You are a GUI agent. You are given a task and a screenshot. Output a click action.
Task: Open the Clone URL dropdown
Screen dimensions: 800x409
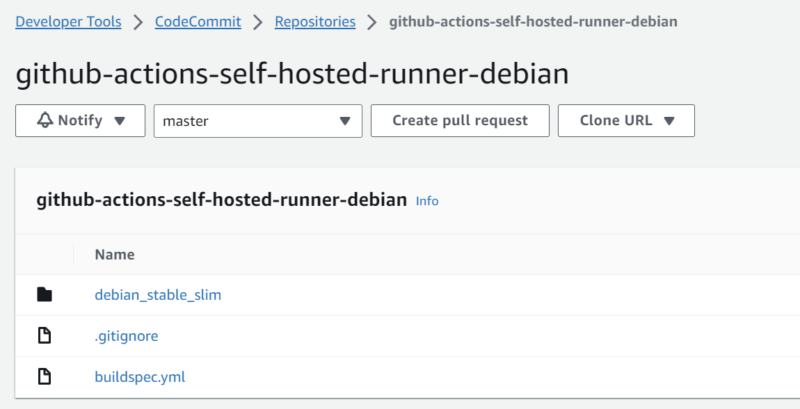point(626,121)
